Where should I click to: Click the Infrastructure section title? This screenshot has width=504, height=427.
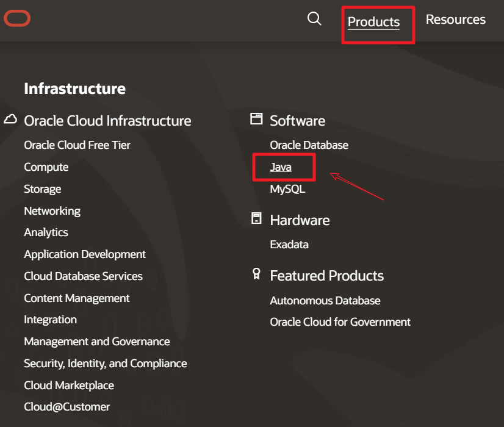point(75,88)
